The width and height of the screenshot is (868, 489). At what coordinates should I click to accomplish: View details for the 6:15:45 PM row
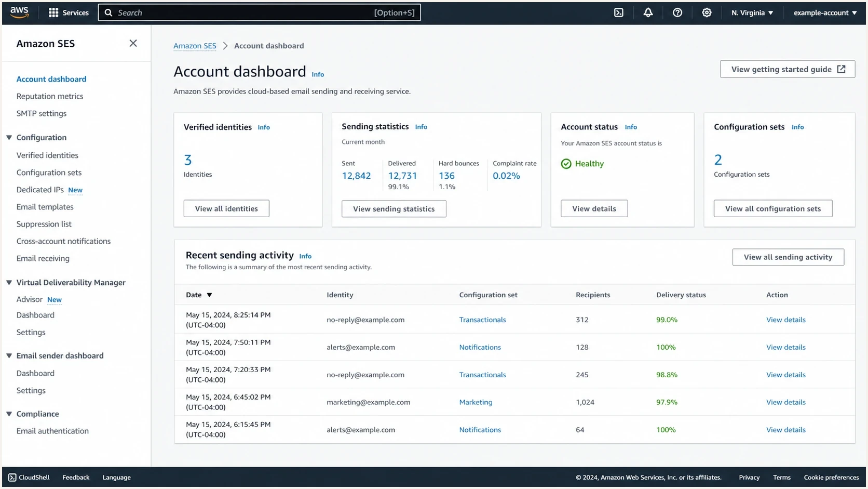[786, 430]
